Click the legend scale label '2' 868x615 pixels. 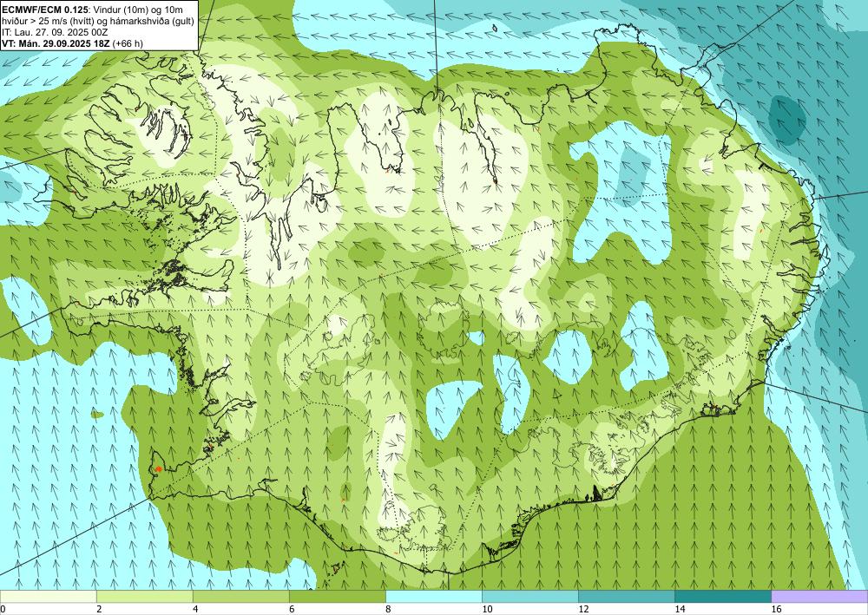(x=99, y=610)
